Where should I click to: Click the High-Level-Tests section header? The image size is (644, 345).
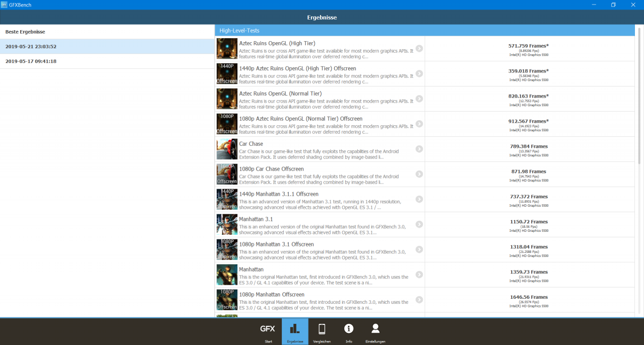(425, 31)
